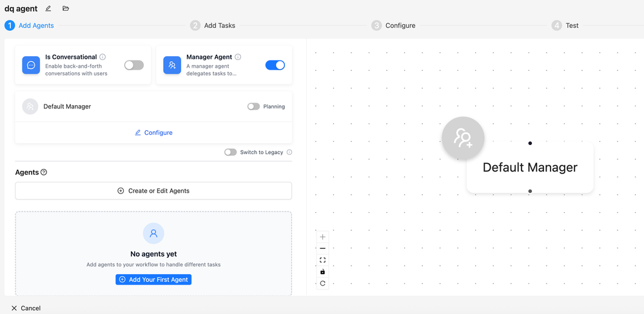Toggle canvas lock icon
This screenshot has width=644, height=314.
(x=322, y=271)
